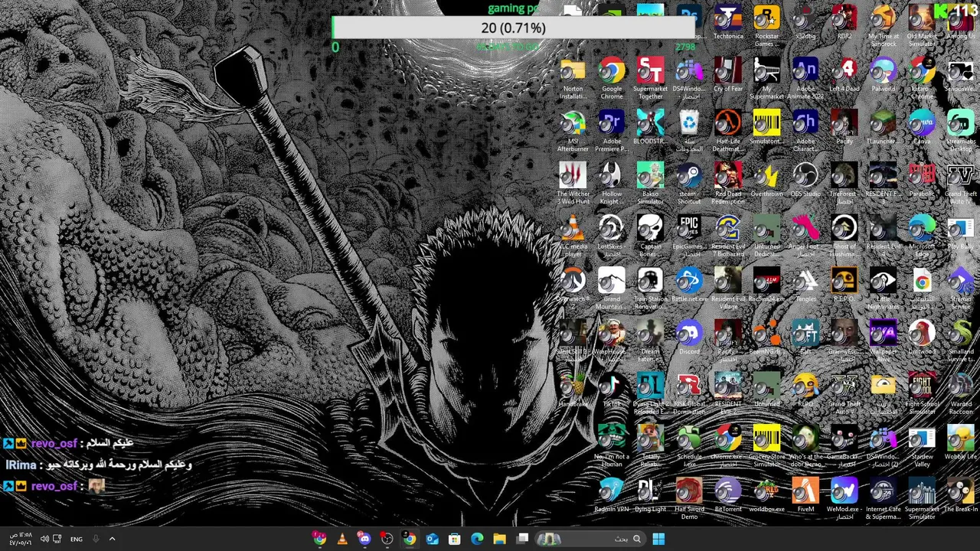Select the Recycle Bin icon

coord(689,131)
